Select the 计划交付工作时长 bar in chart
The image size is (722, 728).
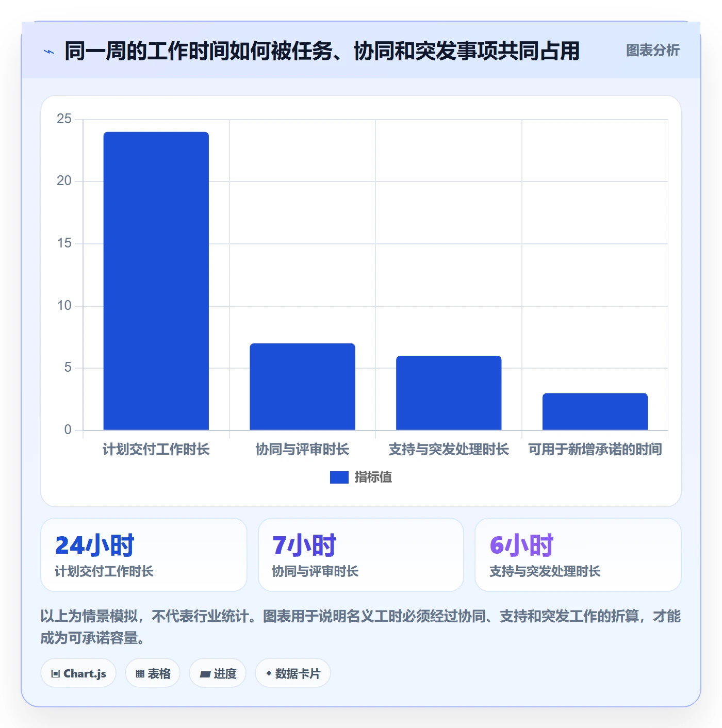pos(156,281)
